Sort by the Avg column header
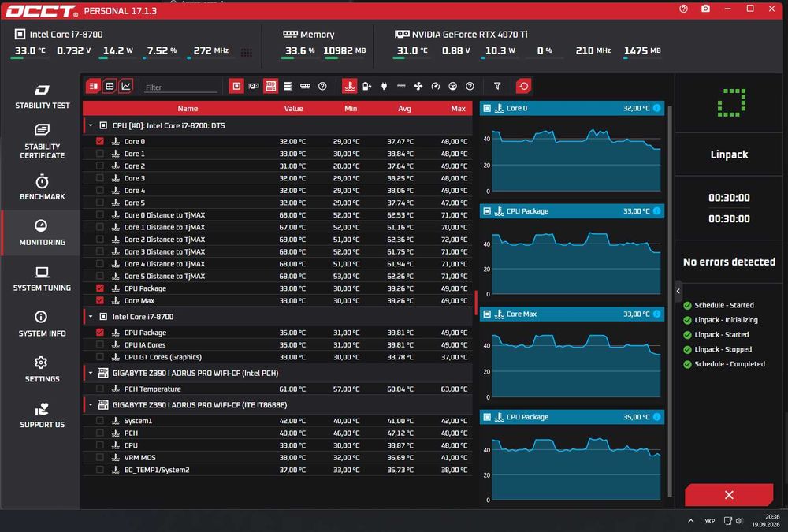The width and height of the screenshot is (788, 532). (x=404, y=108)
